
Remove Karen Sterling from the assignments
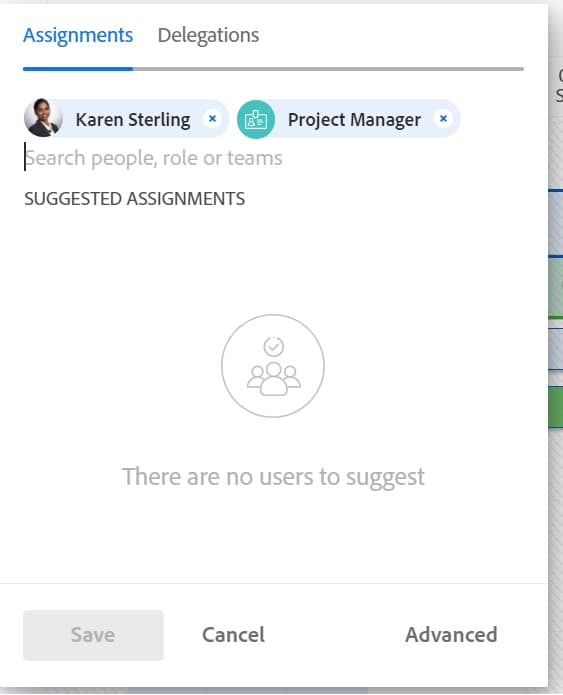click(212, 119)
